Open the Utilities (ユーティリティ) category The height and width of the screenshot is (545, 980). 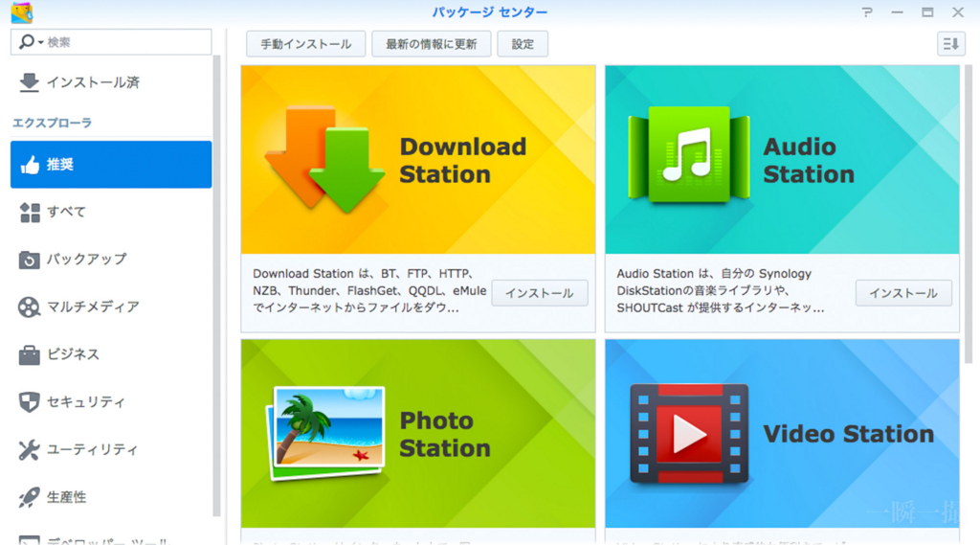[x=111, y=449]
